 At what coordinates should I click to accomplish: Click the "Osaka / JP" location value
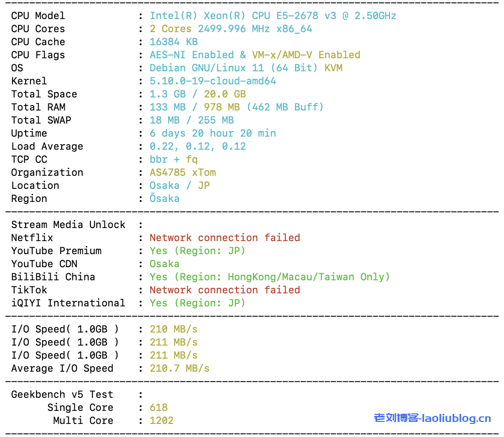180,185
